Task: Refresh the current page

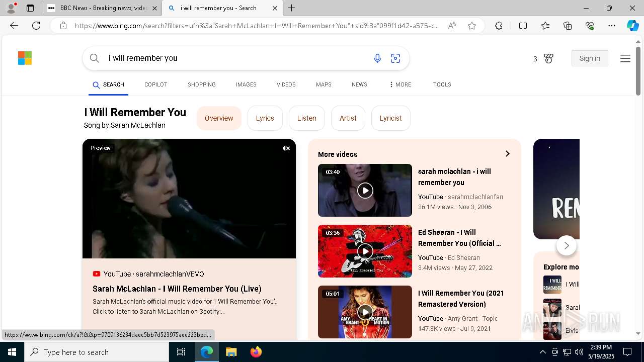Action: [x=36, y=26]
